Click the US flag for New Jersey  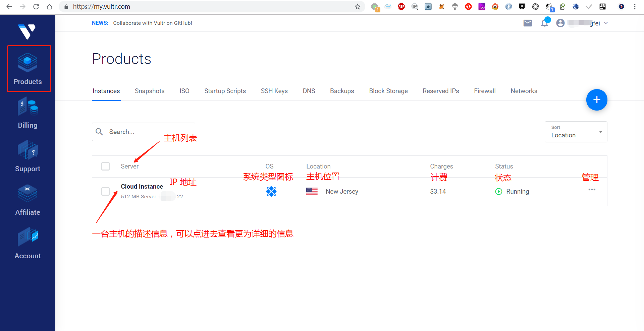coord(312,191)
